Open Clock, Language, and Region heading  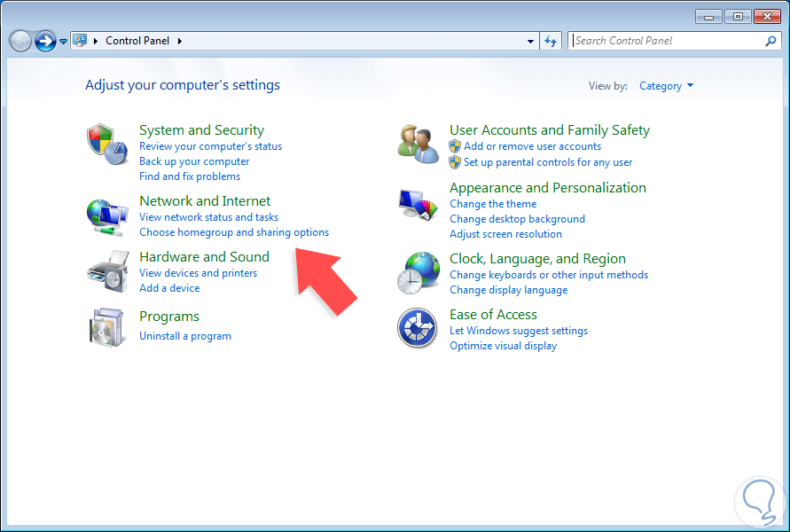[537, 259]
